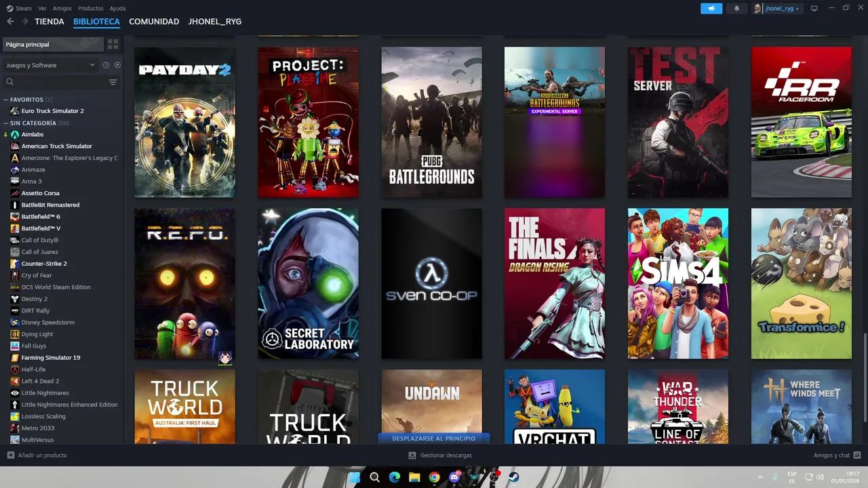The height and width of the screenshot is (488, 868).
Task: Show hidden system tray icons chevron
Action: [x=759, y=476]
